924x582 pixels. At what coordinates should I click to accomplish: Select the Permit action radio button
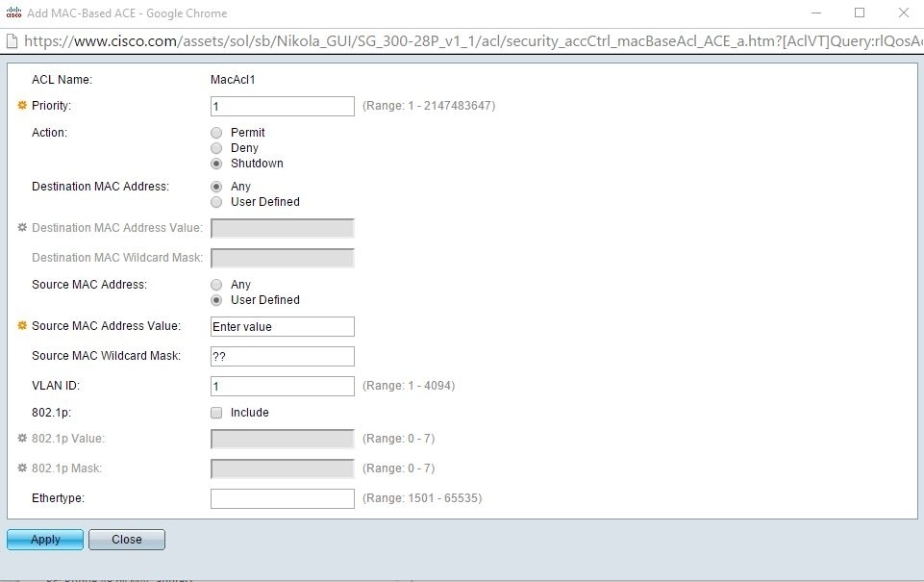pos(216,132)
